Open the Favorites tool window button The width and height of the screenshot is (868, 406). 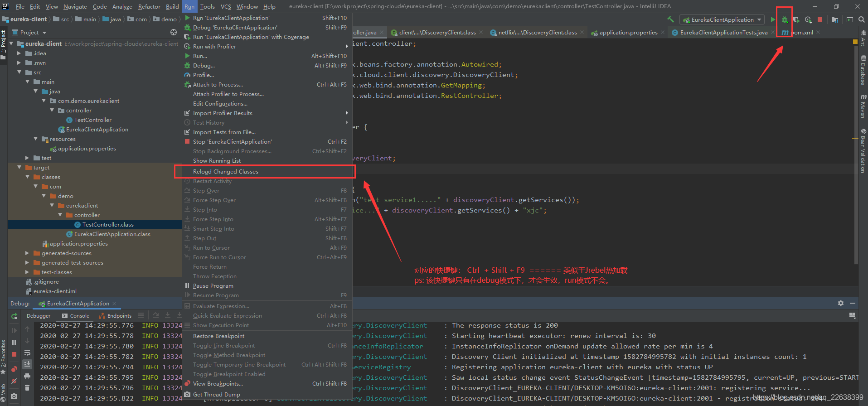(4, 358)
